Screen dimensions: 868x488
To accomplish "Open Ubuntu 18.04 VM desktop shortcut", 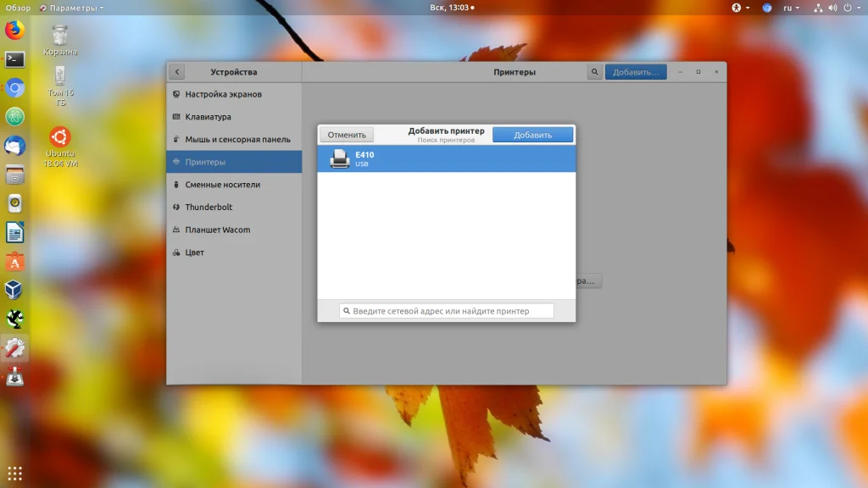I will 60,147.
